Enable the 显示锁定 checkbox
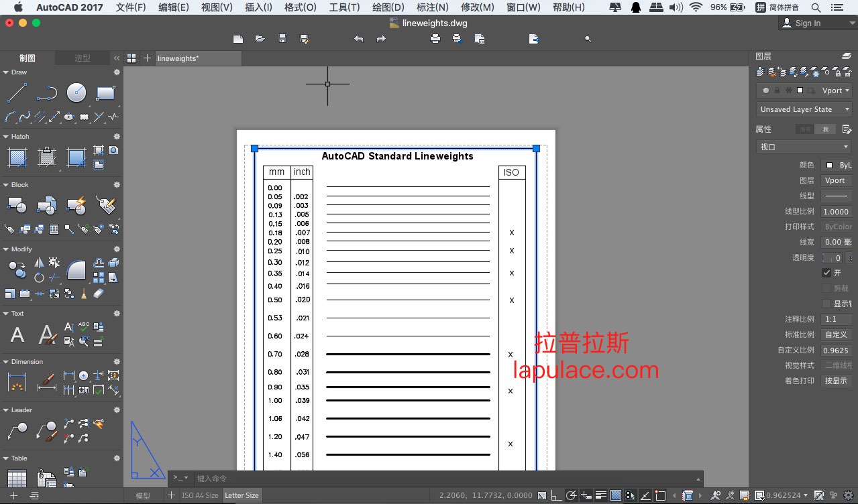The height and width of the screenshot is (504, 858). 826,304
